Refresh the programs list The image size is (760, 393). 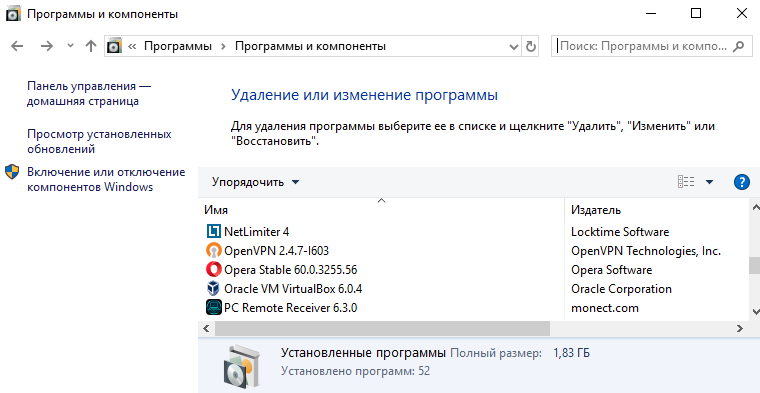tap(531, 47)
